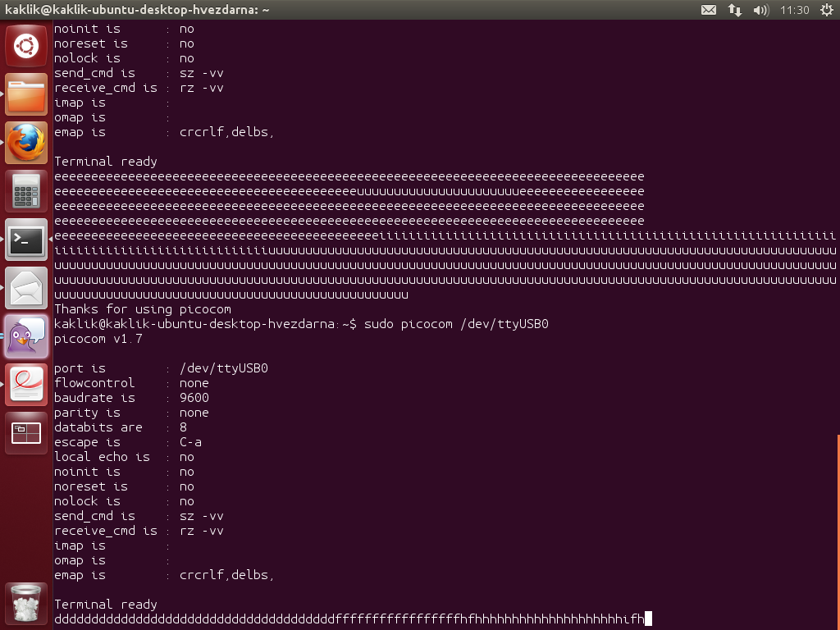Click the window title in top panel
The width and height of the screenshot is (840, 630).
coord(138,10)
